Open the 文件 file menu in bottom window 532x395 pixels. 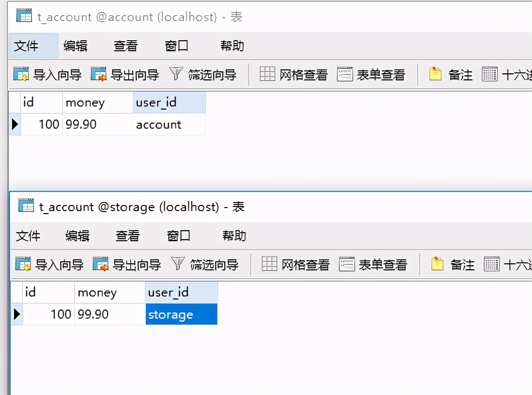[29, 236]
